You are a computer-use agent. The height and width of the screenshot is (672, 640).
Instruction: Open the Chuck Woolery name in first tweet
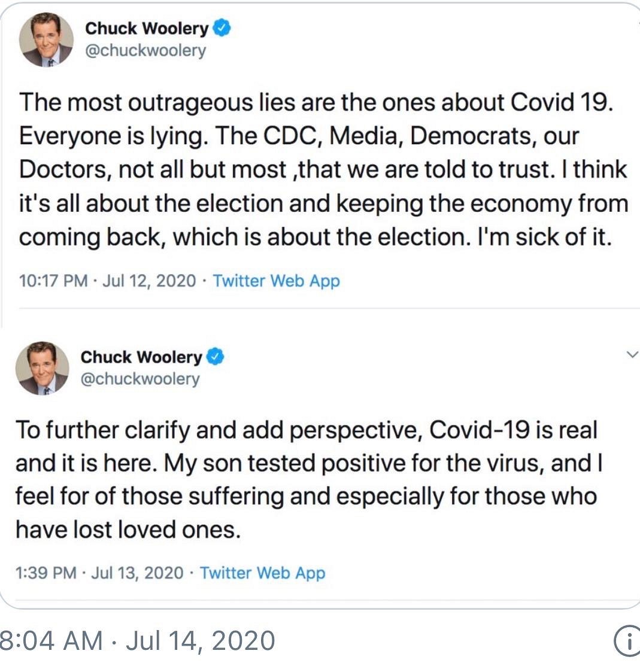coord(147,29)
